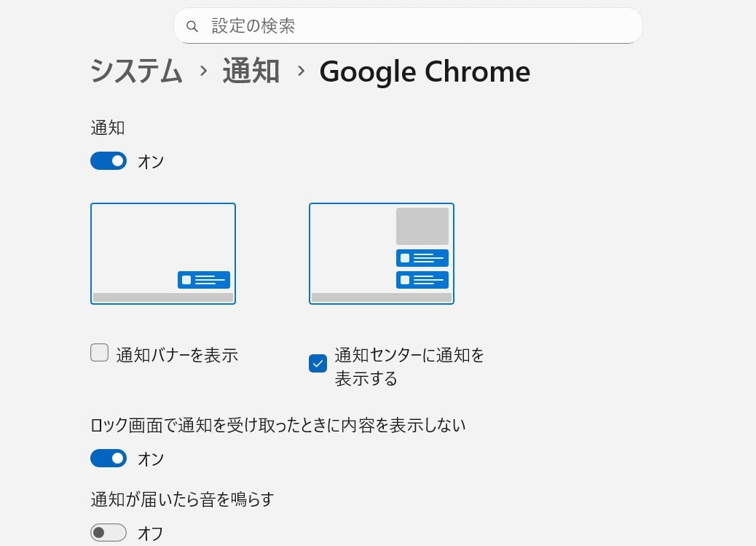Click the Google Chrome page title
Image resolution: width=756 pixels, height=546 pixels.
pos(425,71)
